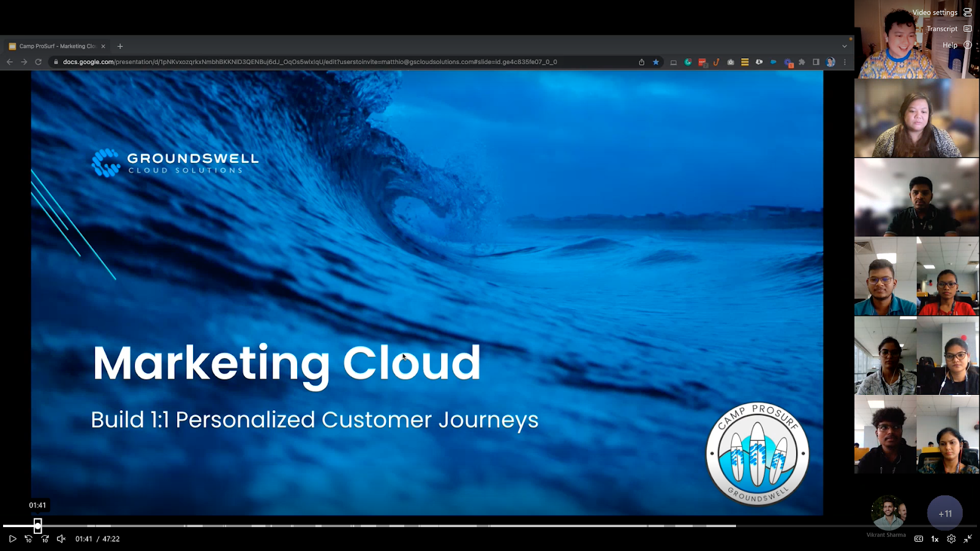Click the laptop cast extension icon
Image resolution: width=980 pixels, height=551 pixels.
pyautogui.click(x=673, y=62)
